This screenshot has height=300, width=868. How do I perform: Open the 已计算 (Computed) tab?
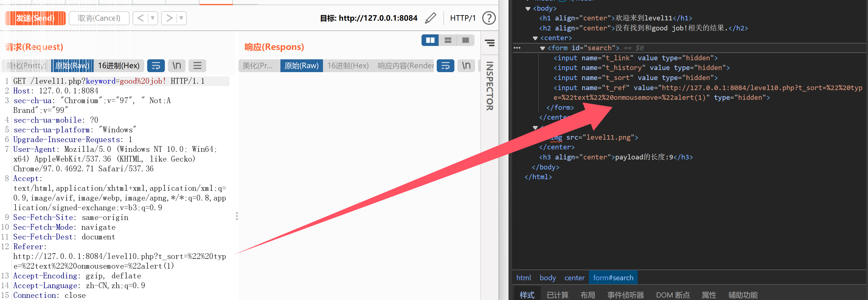(557, 295)
